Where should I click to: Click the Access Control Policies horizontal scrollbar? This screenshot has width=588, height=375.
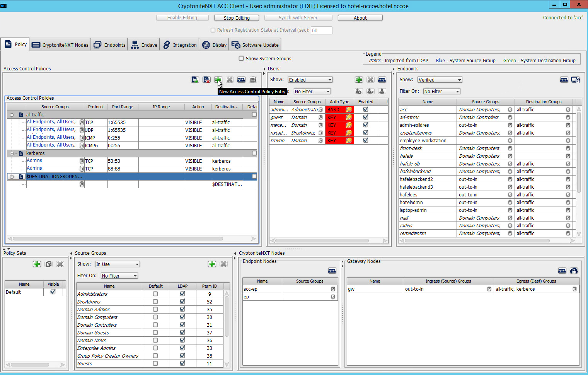(x=131, y=239)
